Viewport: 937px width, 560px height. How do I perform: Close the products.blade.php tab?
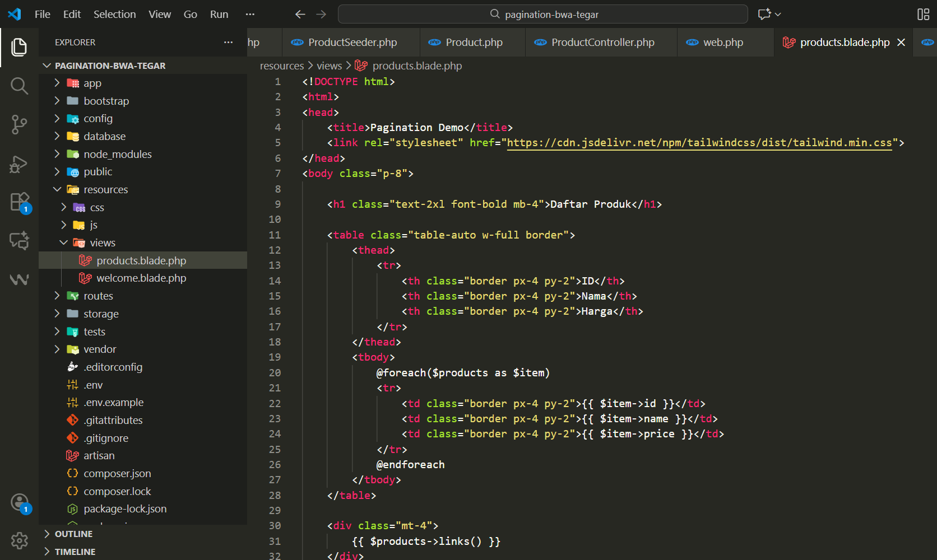(x=901, y=43)
